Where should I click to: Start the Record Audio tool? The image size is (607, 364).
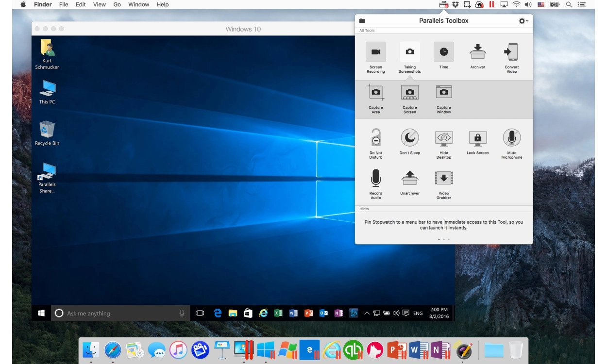tap(375, 178)
